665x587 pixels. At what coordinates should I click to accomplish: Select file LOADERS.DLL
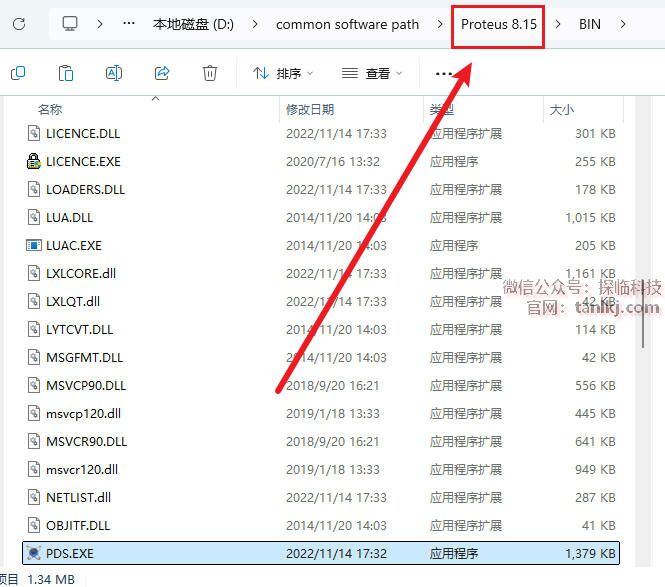321,190
